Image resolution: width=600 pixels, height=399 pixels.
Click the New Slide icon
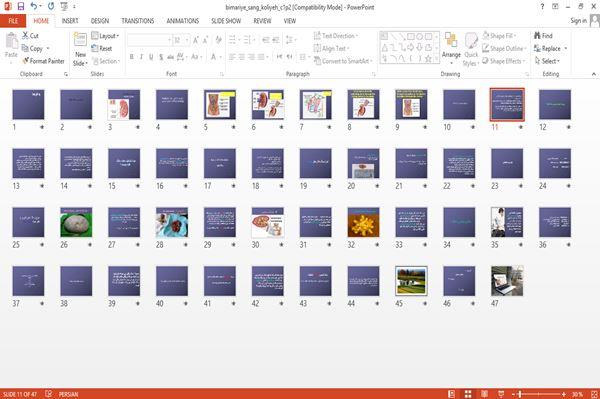pos(80,40)
